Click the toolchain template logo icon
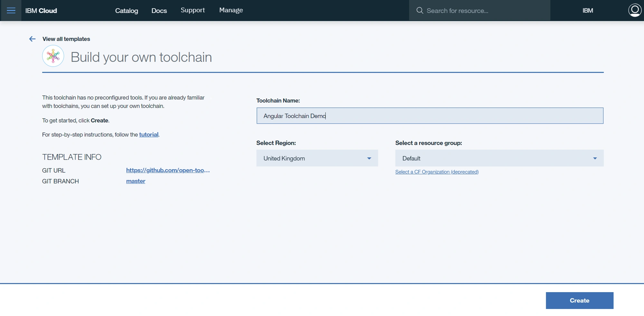This screenshot has height=316, width=644. click(x=53, y=56)
